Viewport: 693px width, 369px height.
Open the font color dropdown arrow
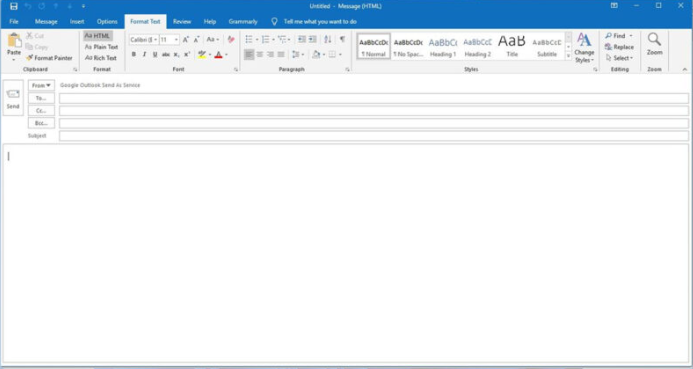pos(226,55)
